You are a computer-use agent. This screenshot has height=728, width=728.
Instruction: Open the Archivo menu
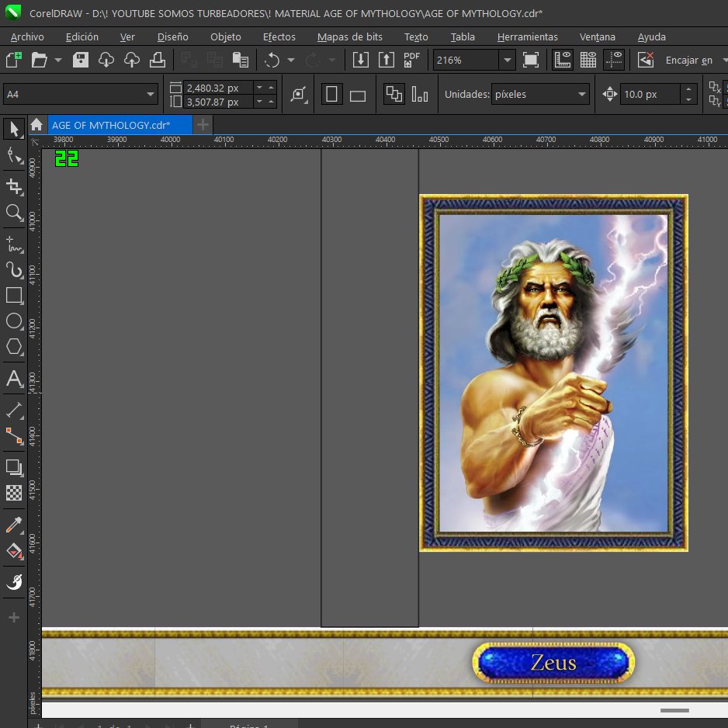pyautogui.click(x=27, y=36)
